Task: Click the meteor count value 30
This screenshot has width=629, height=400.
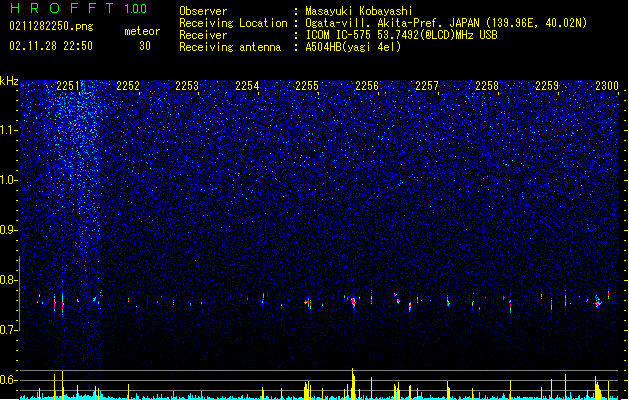Action: [145, 46]
